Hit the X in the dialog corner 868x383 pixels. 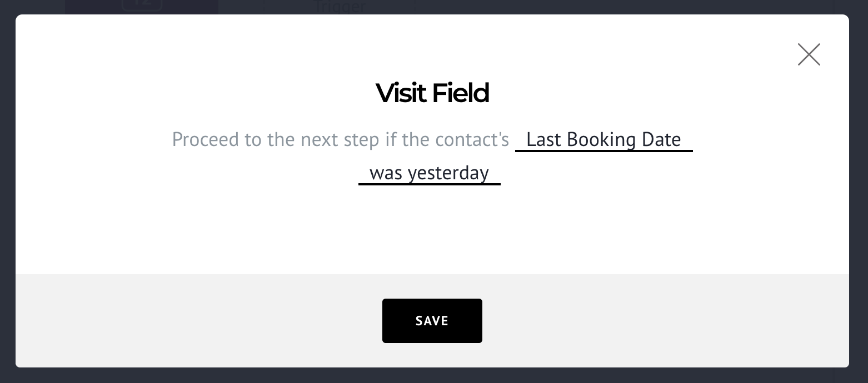click(809, 54)
